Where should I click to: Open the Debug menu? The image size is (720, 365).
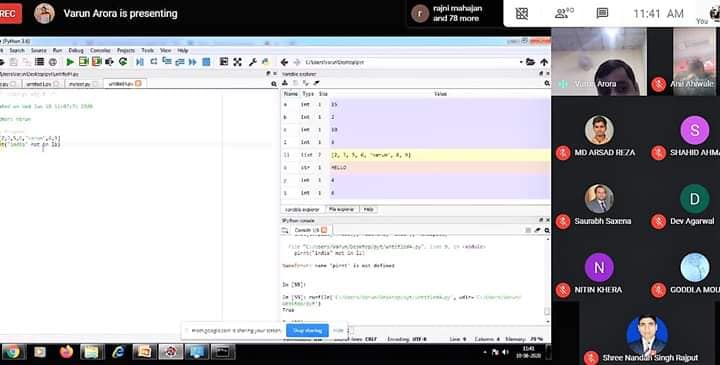[x=76, y=50]
